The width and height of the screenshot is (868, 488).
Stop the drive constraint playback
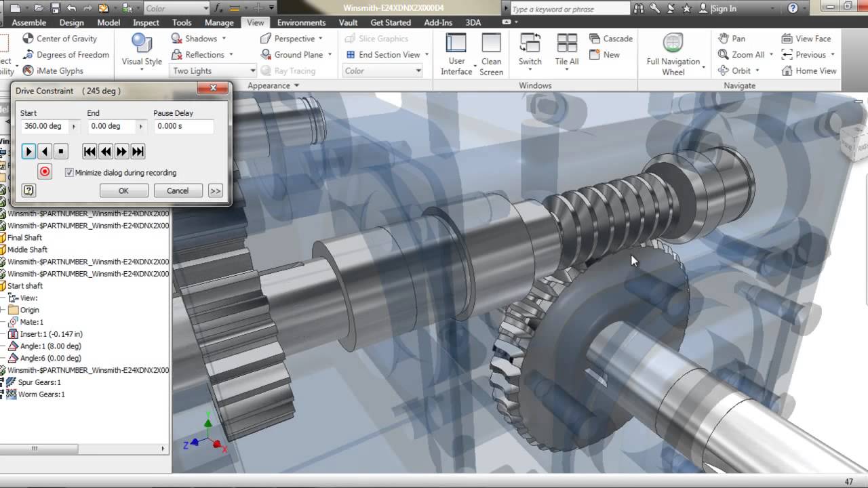61,152
